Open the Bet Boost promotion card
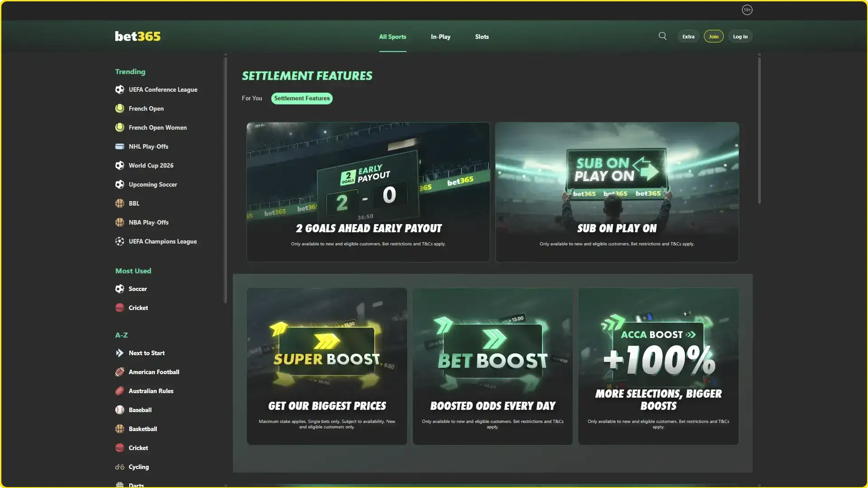The height and width of the screenshot is (488, 868). click(492, 366)
